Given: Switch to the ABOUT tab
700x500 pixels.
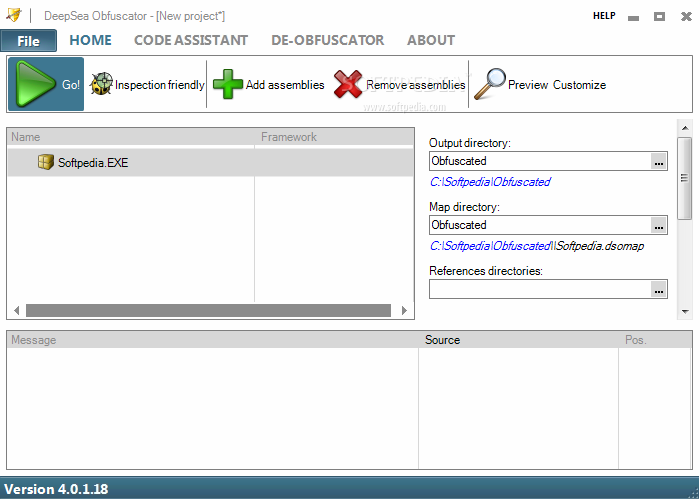Looking at the screenshot, I should click(431, 40).
